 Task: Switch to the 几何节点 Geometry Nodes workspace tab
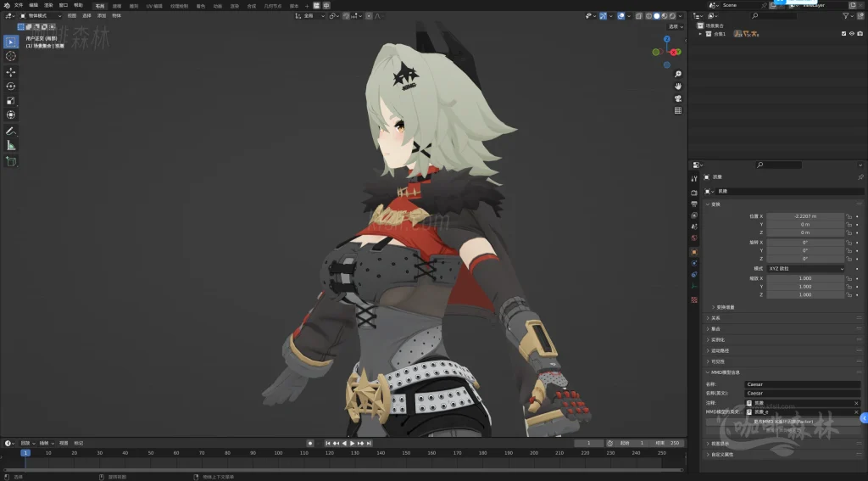click(273, 6)
